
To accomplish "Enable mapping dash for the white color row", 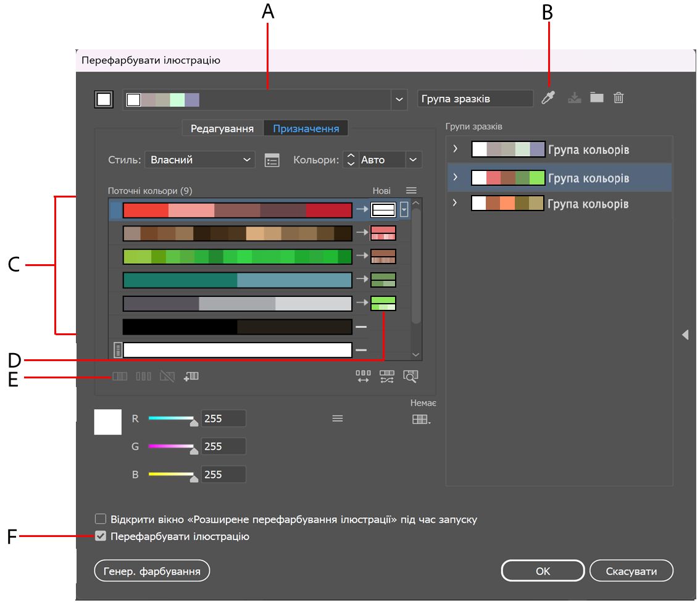I will pyautogui.click(x=361, y=350).
